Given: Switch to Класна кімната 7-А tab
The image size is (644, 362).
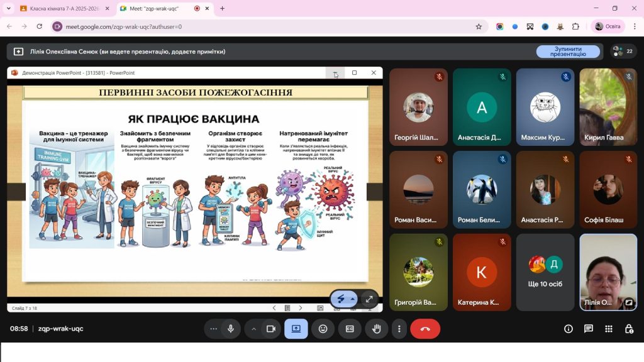Looking at the screenshot, I should click(x=63, y=9).
